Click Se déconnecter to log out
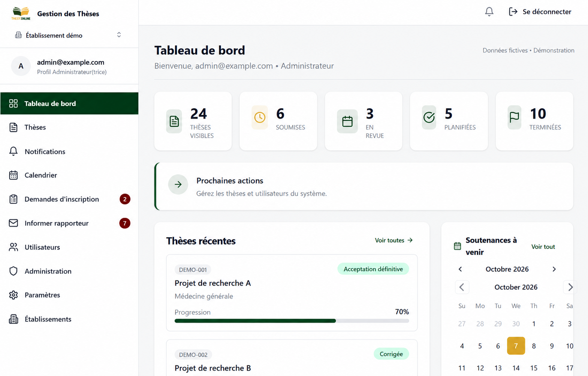The height and width of the screenshot is (376, 588). pos(540,12)
